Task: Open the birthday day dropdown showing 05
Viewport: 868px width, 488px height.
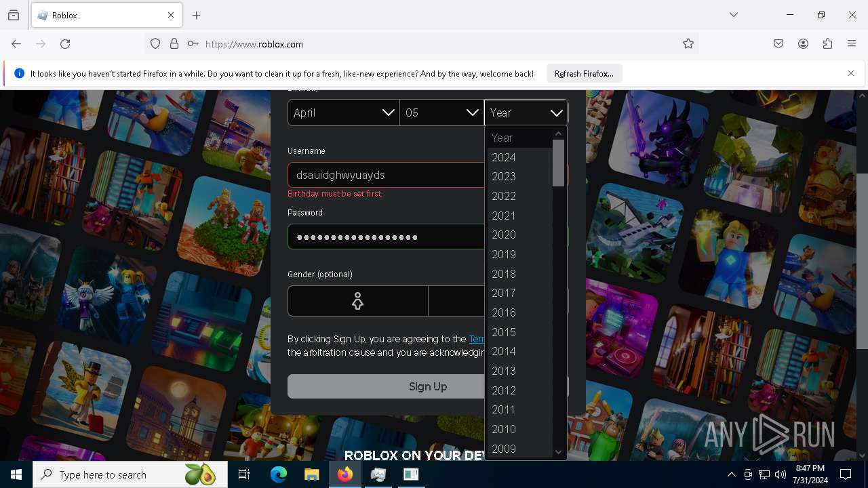Action: pyautogui.click(x=441, y=113)
